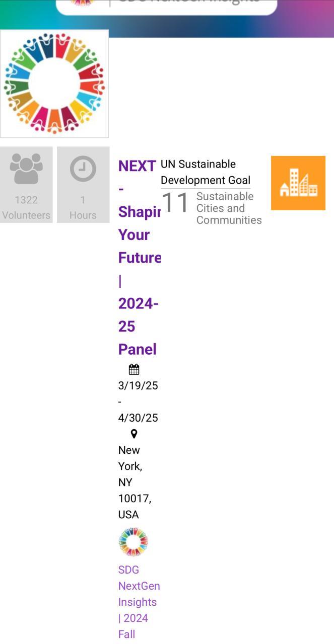334x644 pixels.
Task: Click the clock icon for hours
Action: pyautogui.click(x=83, y=169)
